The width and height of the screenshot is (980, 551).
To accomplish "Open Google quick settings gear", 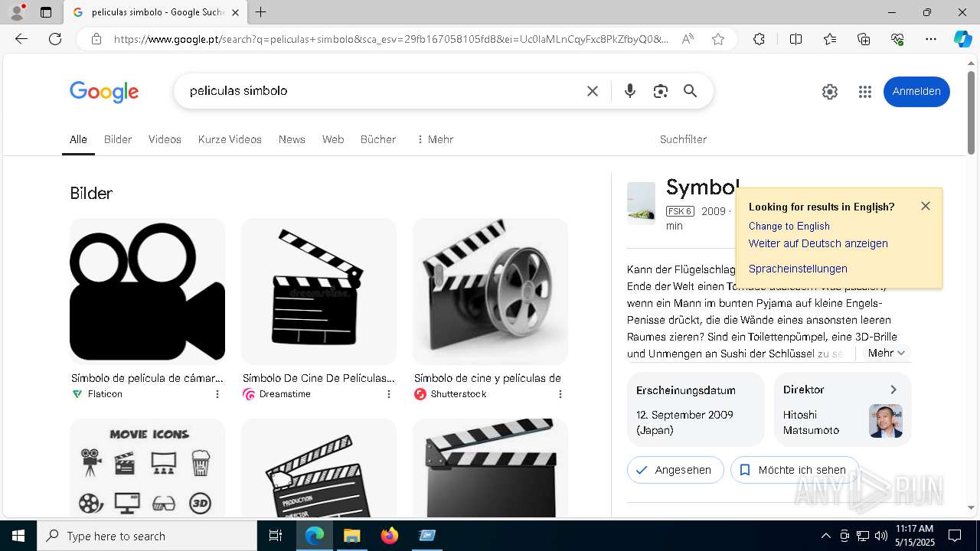I will pos(830,92).
